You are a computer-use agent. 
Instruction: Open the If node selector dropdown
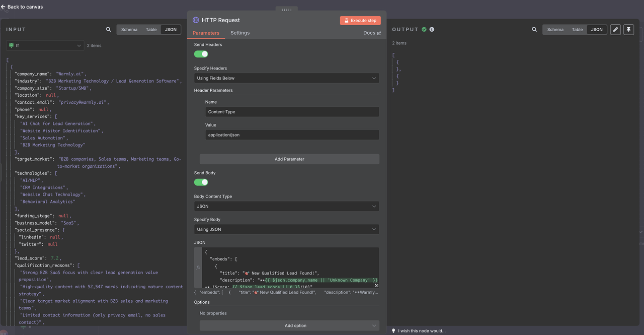[x=45, y=45]
